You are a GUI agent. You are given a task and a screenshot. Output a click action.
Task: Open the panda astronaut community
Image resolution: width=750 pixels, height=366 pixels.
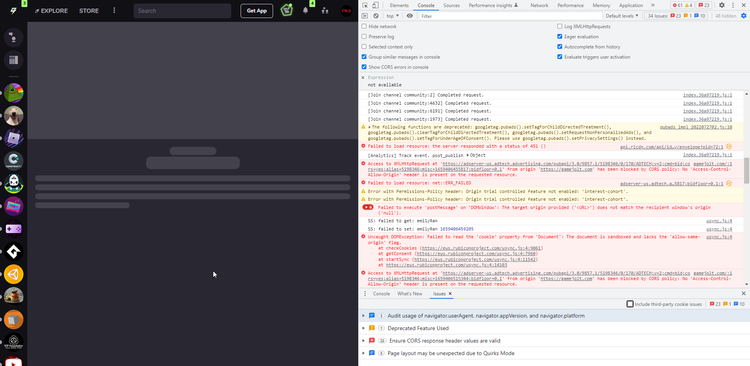13,184
